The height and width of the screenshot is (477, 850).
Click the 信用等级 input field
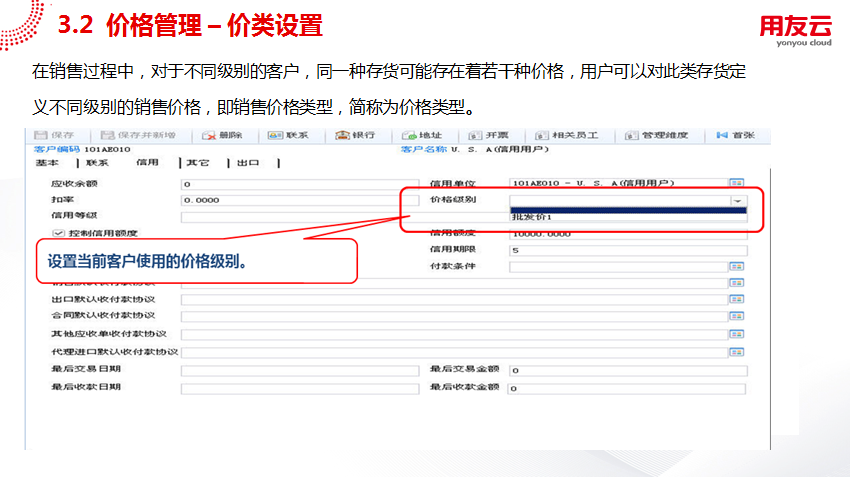[300, 217]
